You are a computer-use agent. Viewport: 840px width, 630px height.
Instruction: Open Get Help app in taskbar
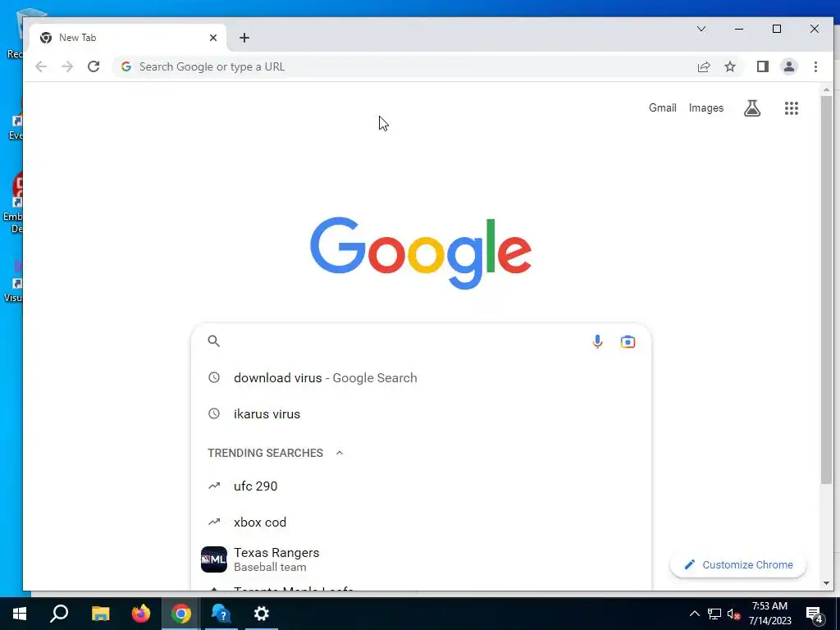221,614
